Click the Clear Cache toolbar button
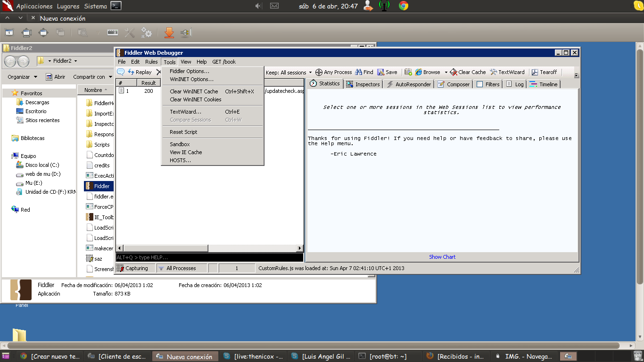The image size is (644, 362). [468, 72]
